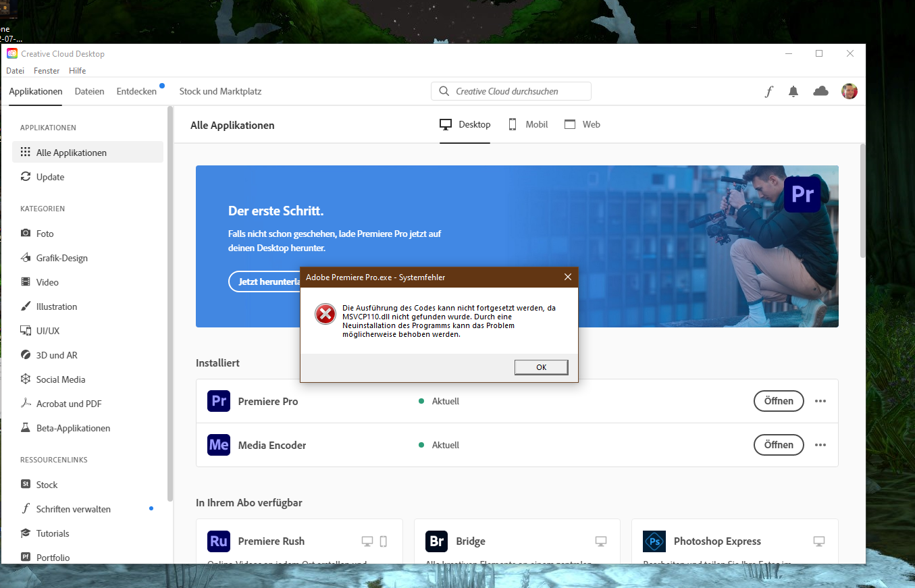The image size is (915, 588).
Task: Select the Illustration category
Action: pos(88,306)
